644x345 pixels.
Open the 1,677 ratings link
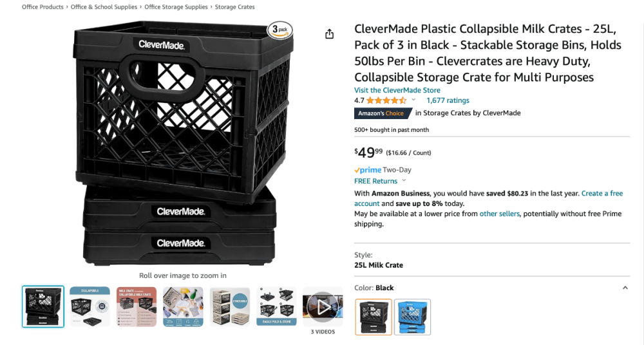(x=448, y=100)
